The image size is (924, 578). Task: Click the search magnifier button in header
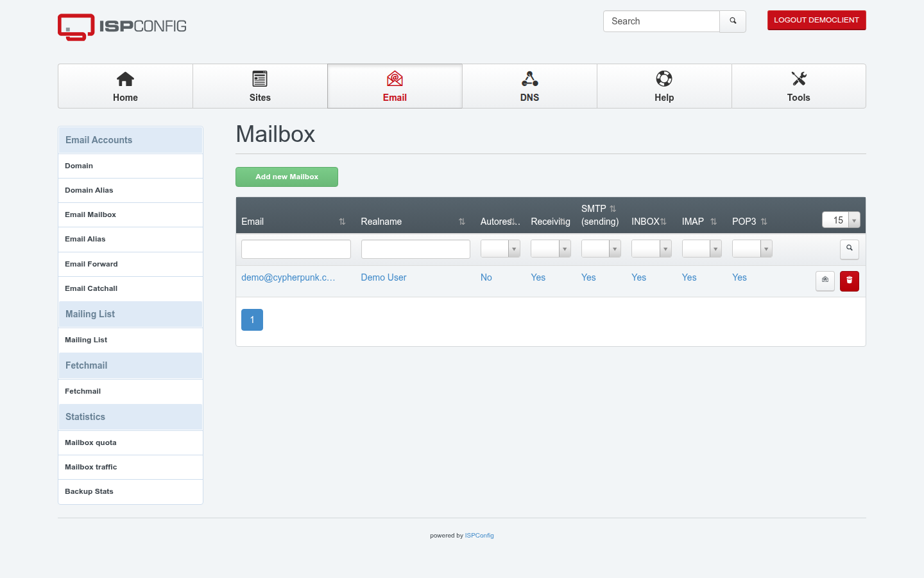(x=733, y=21)
